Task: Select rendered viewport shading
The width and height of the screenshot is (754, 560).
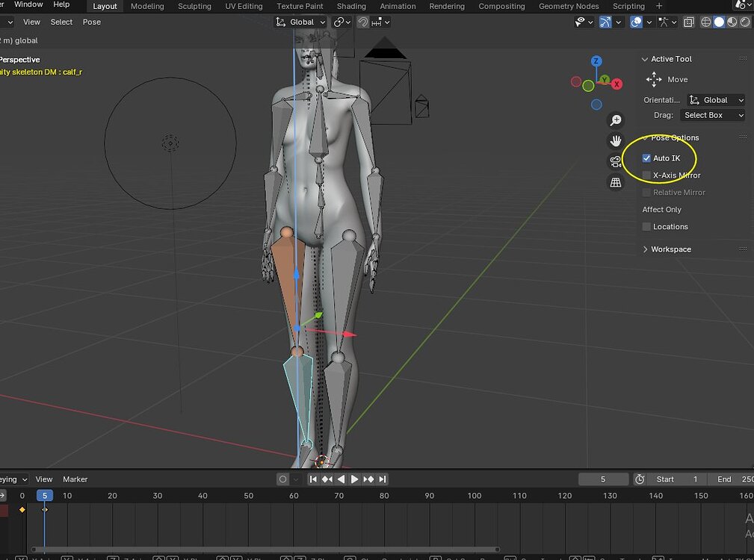Action: point(745,22)
